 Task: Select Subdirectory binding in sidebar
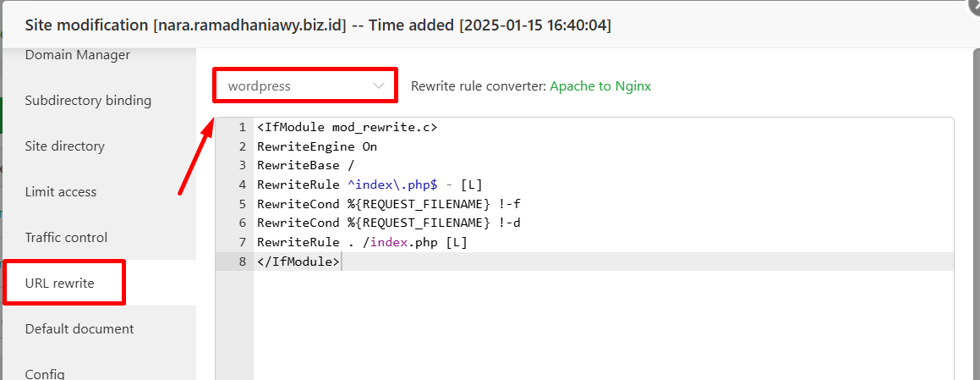coord(88,101)
